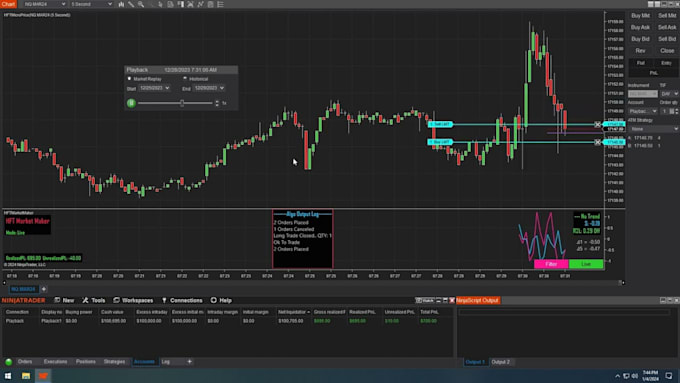Activate the zoom magnifier tool

click(141, 4)
